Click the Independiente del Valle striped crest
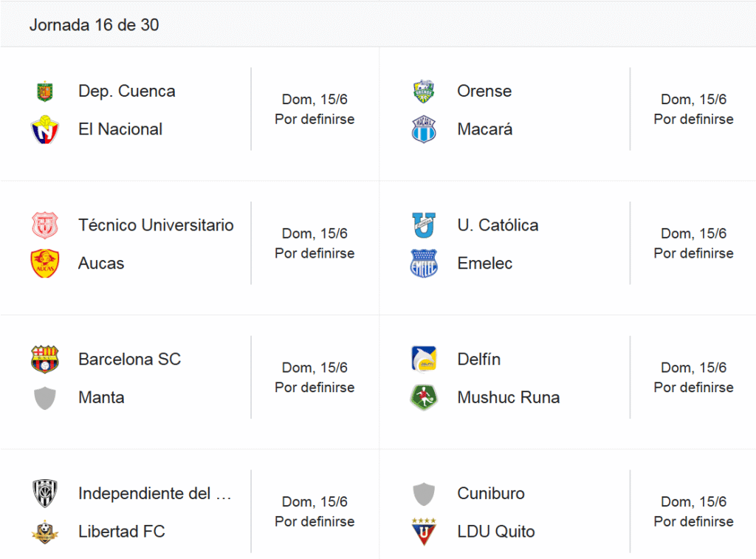This screenshot has height=559, width=756. pos(45,493)
